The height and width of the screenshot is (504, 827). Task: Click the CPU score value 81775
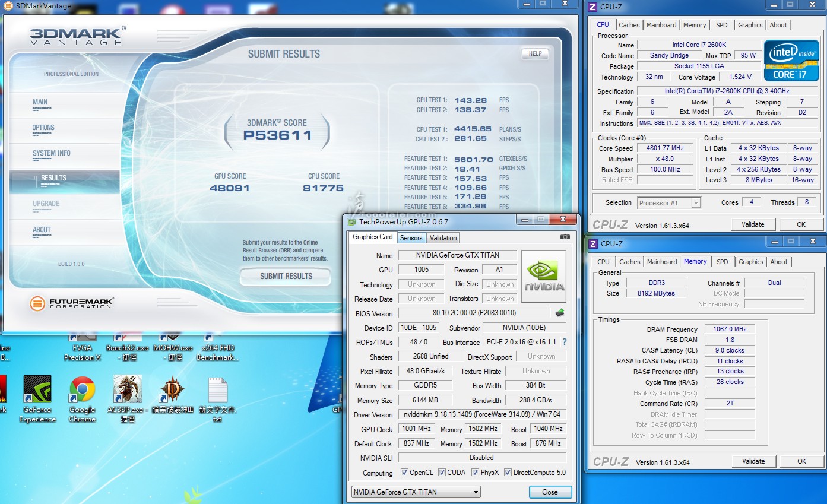coord(323,188)
